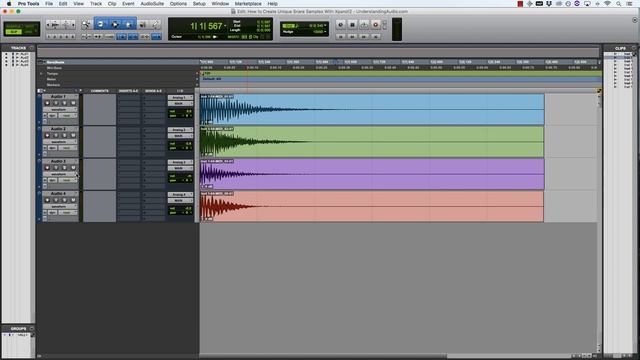Solo the Audio 1 track

pos(64,103)
